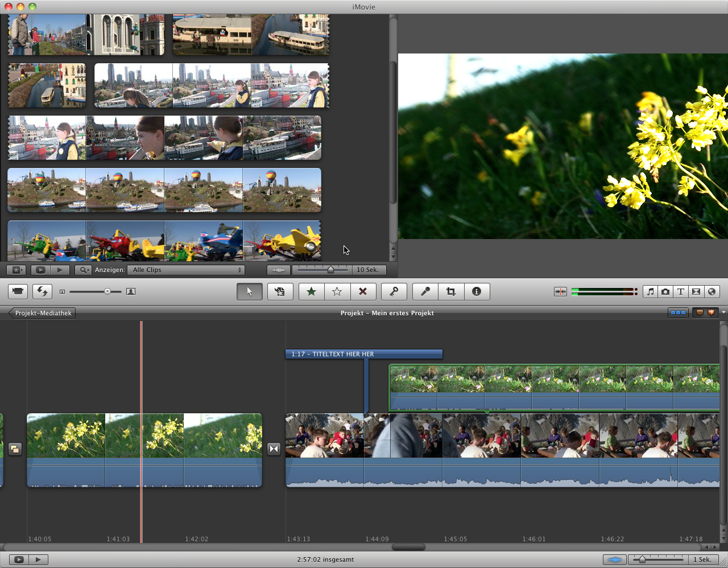The image size is (728, 568).
Task: Toggle single-row timeline view button
Action: pyautogui.click(x=678, y=312)
